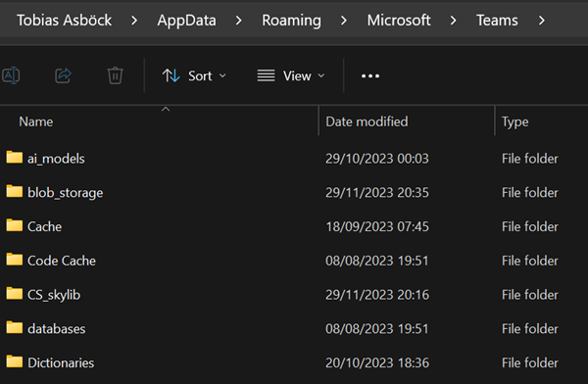Select the databases folder icon

pos(15,328)
